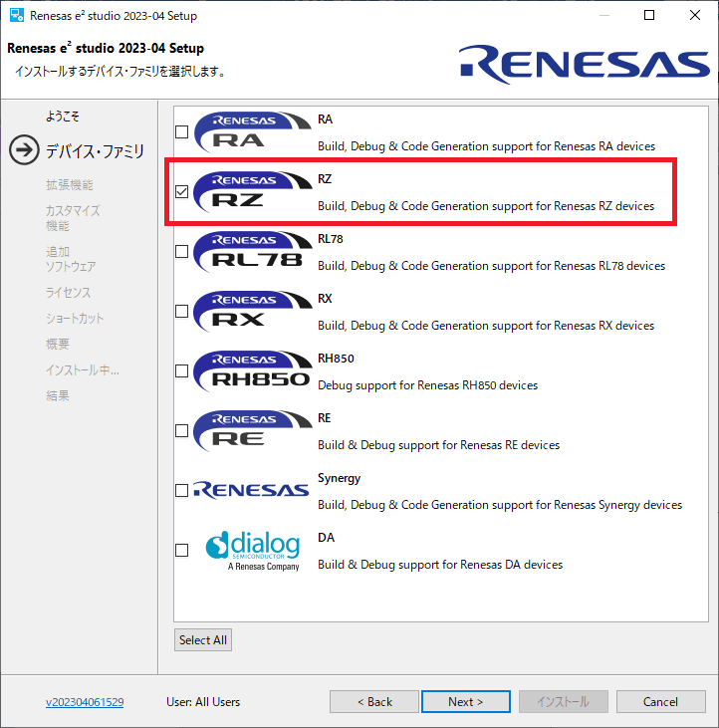Select the RE device family checkbox
The height and width of the screenshot is (728, 719).
pyautogui.click(x=182, y=431)
